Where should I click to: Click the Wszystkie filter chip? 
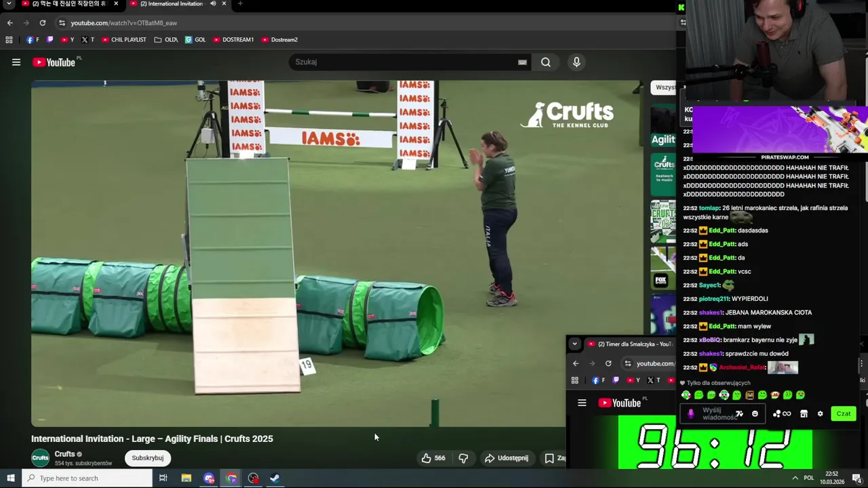(x=665, y=87)
